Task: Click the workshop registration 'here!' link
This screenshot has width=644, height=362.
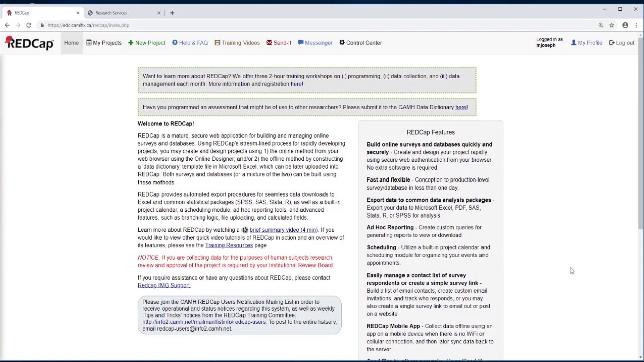Action: [297, 84]
